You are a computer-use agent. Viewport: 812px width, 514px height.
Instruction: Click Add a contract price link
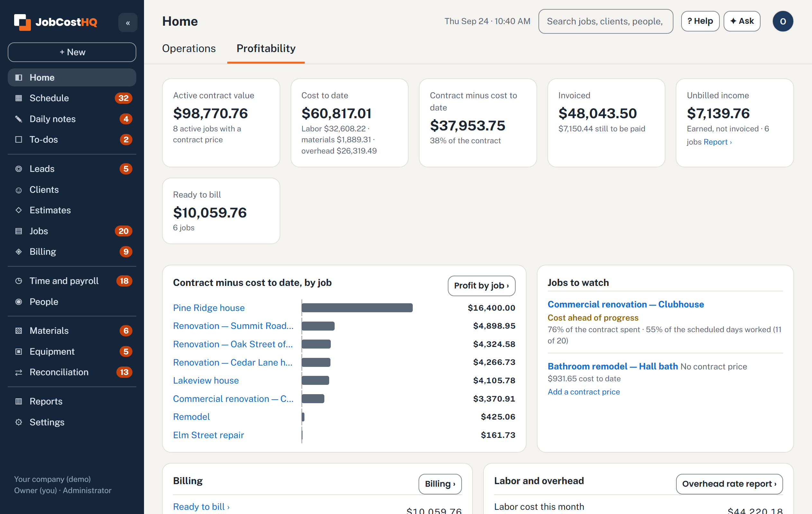[584, 392]
